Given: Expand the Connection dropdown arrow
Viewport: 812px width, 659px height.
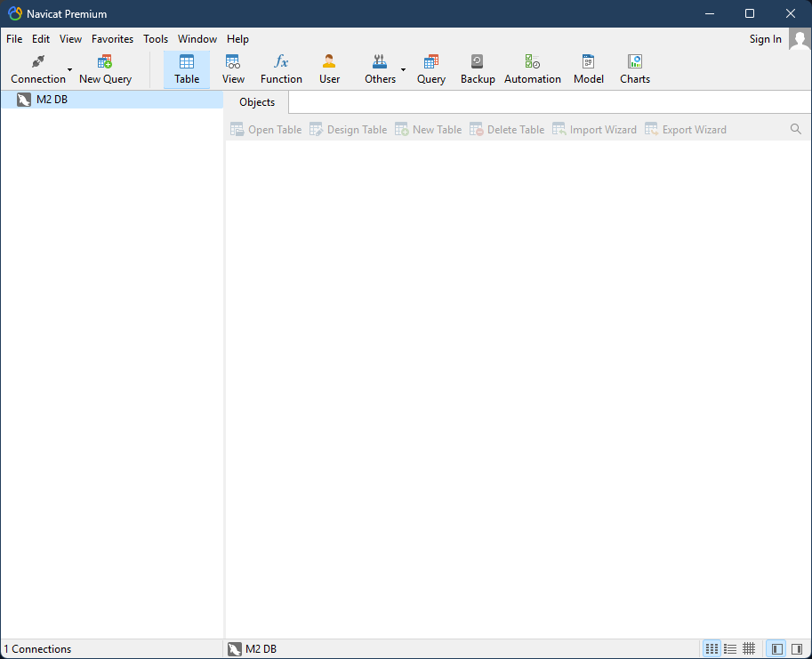Looking at the screenshot, I should pyautogui.click(x=70, y=69).
